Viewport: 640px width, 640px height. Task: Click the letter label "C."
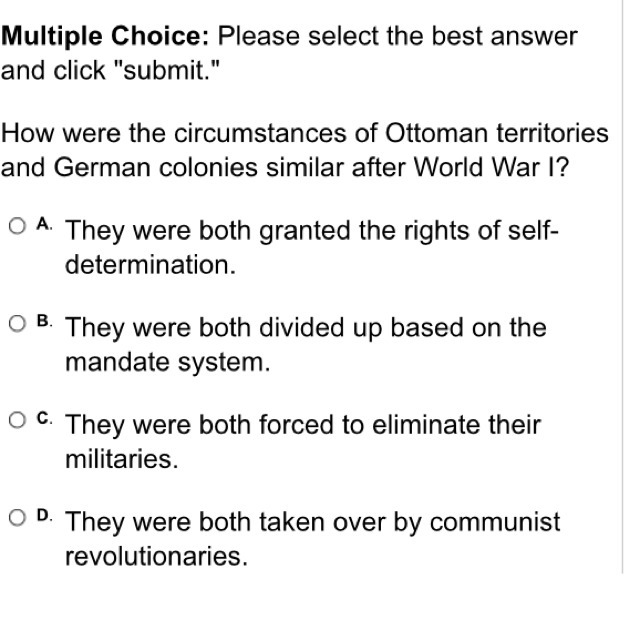(44, 418)
